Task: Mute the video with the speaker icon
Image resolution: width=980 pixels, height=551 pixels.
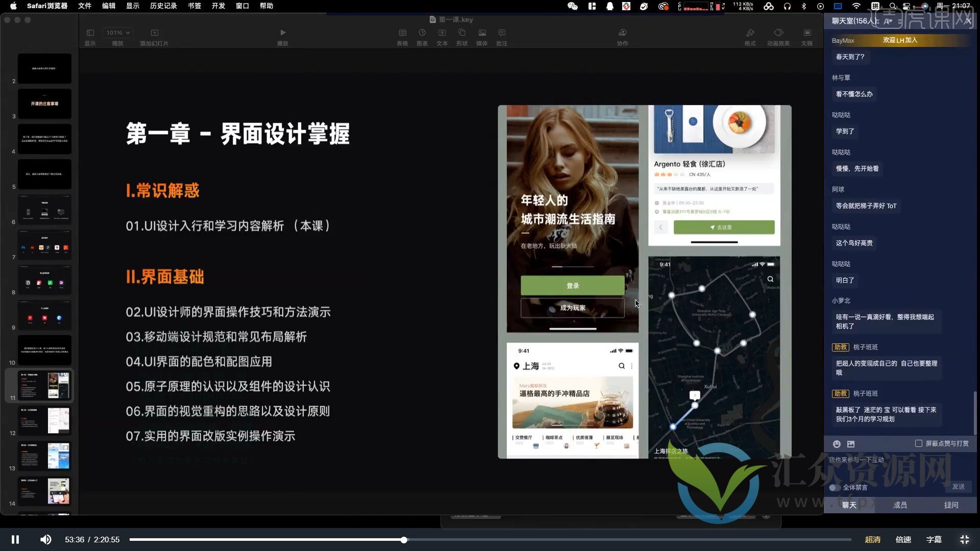Action: (x=45, y=539)
